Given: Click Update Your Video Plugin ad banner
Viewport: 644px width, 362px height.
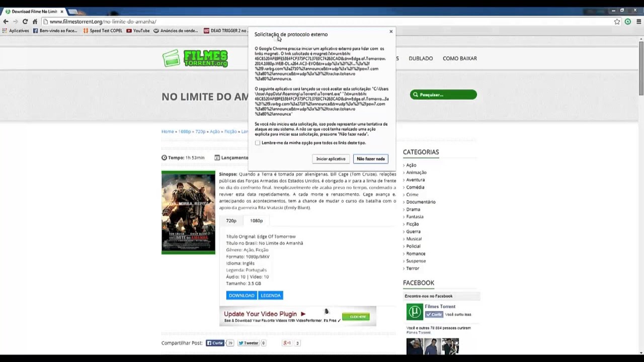Looking at the screenshot, I should pos(297,316).
